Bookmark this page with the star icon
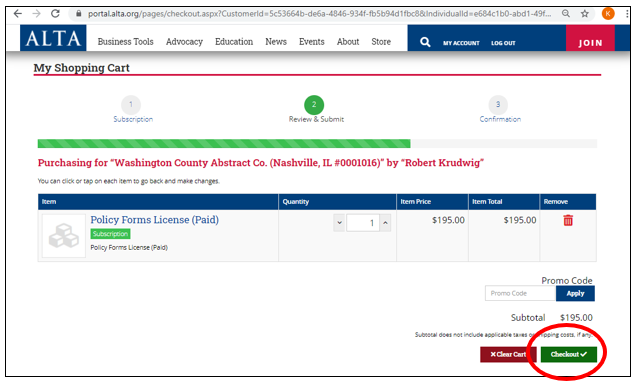Screen dimensions: 639x387 pyautogui.click(x=584, y=13)
